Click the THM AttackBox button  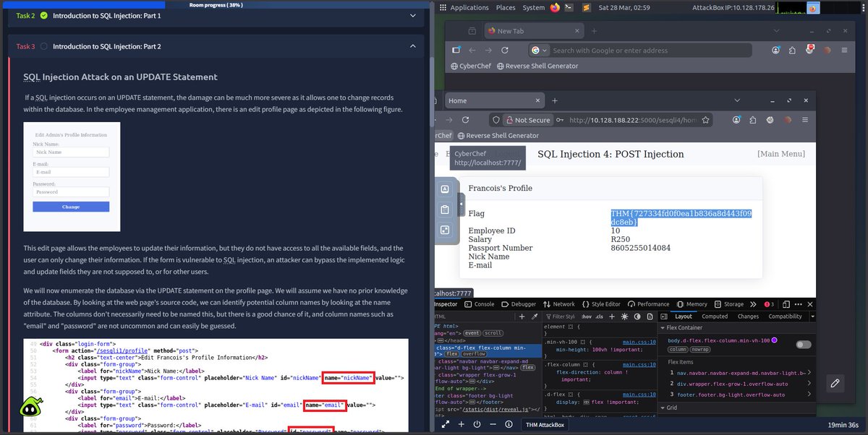[545, 425]
